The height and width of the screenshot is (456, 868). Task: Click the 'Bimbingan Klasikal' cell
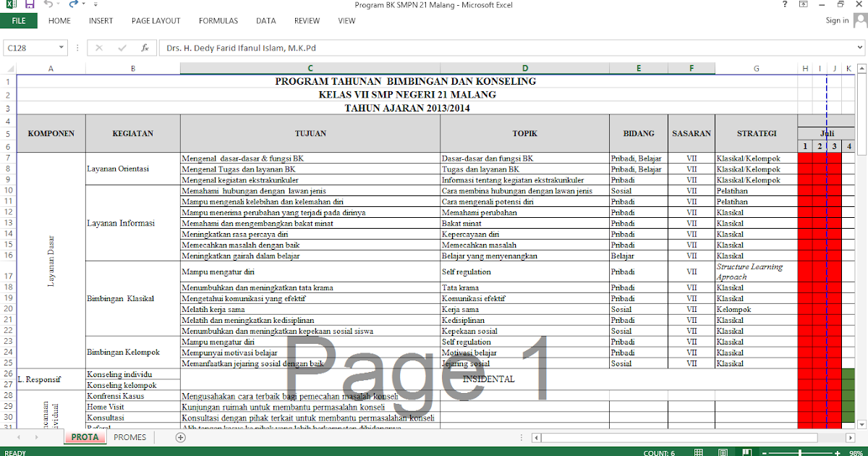pos(133,298)
